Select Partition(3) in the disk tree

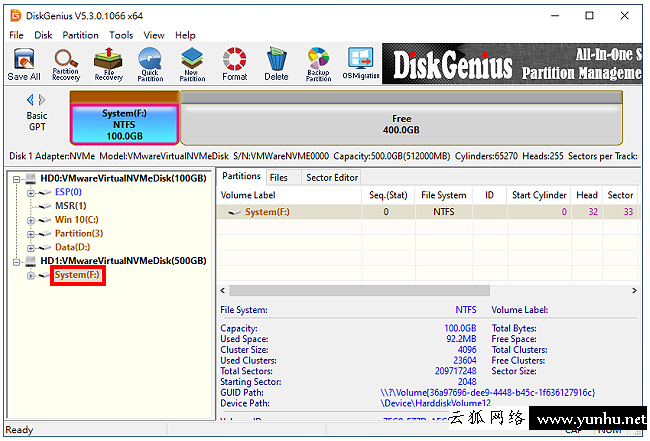point(79,233)
